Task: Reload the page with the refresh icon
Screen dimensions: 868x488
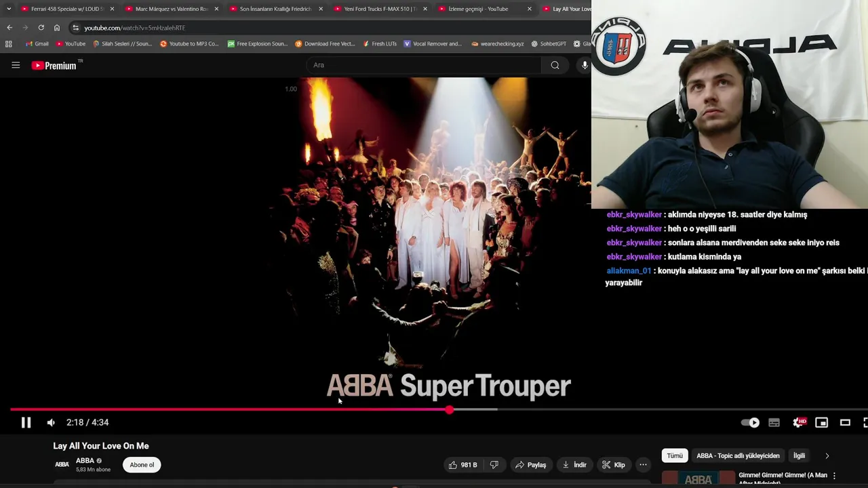Action: (41, 28)
